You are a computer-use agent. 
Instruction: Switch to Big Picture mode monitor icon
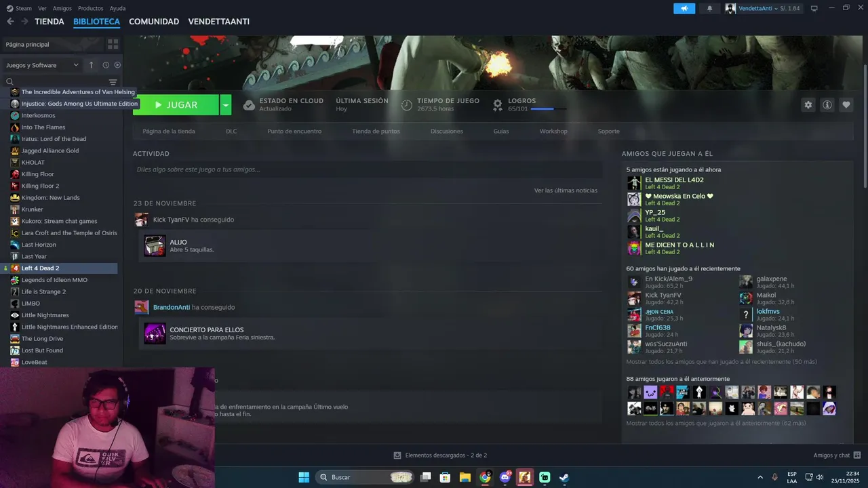pyautogui.click(x=814, y=8)
